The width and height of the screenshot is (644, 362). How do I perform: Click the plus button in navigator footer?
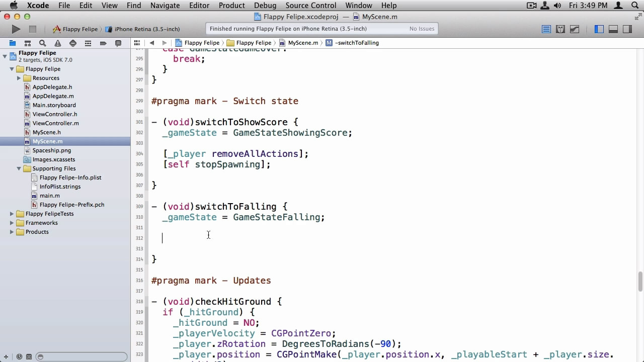[x=7, y=356]
